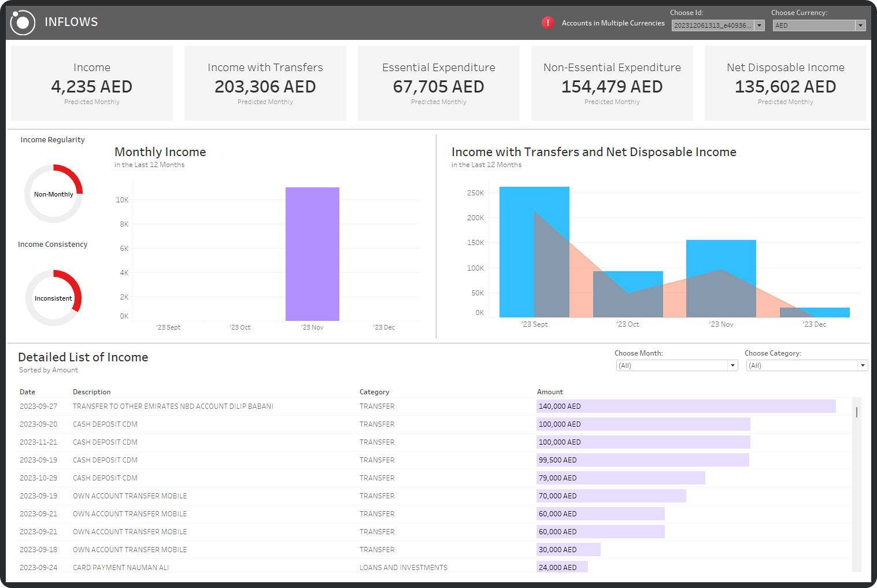The height and width of the screenshot is (588, 877).
Task: Open the Choose Category dropdown
Action: tap(862, 365)
